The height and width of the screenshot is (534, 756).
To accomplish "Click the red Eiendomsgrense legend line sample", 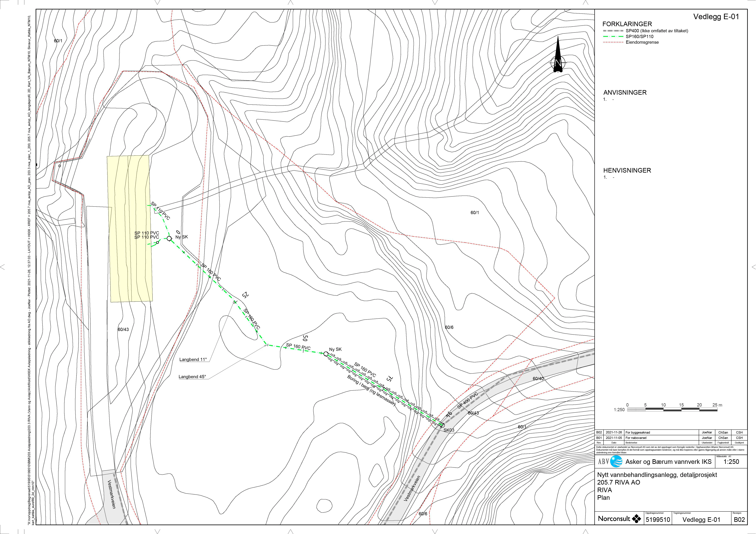I will 613,42.
